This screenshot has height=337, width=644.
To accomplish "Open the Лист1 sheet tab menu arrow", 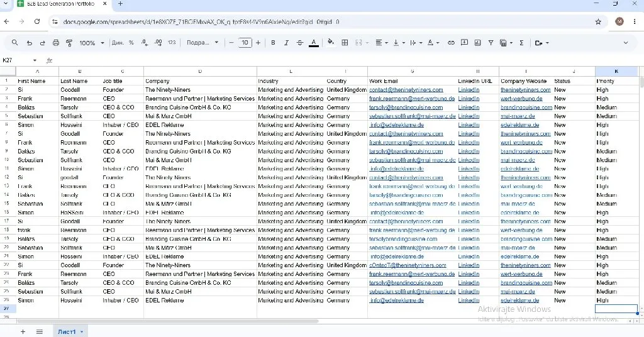I will click(82, 332).
